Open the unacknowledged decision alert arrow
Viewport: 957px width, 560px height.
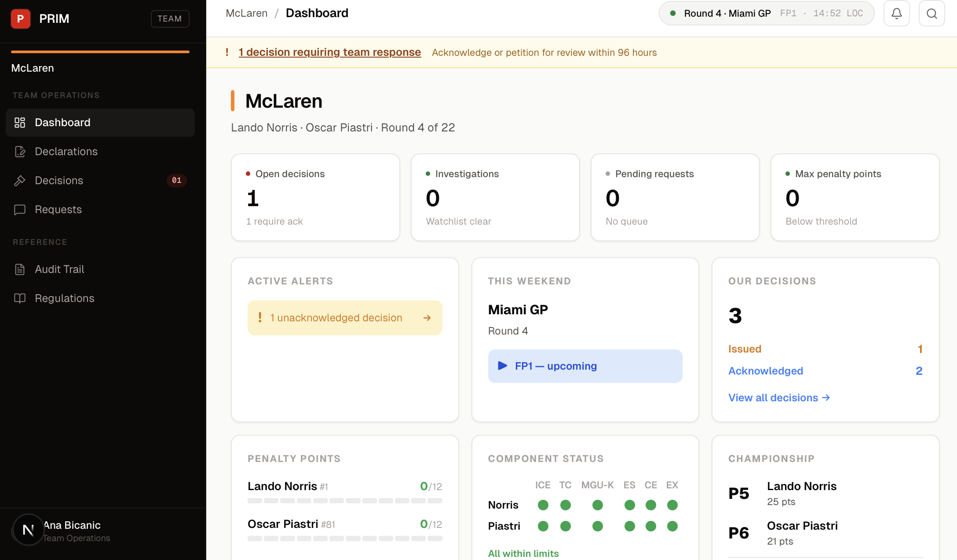pos(427,318)
